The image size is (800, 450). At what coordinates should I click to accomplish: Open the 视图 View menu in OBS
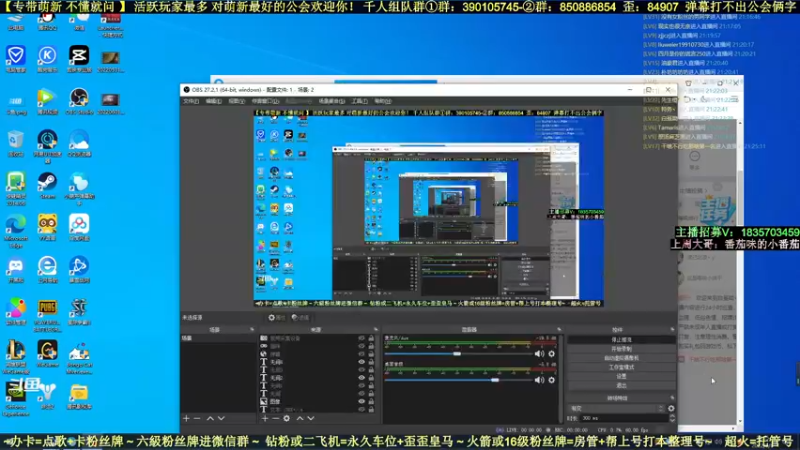coord(236,102)
